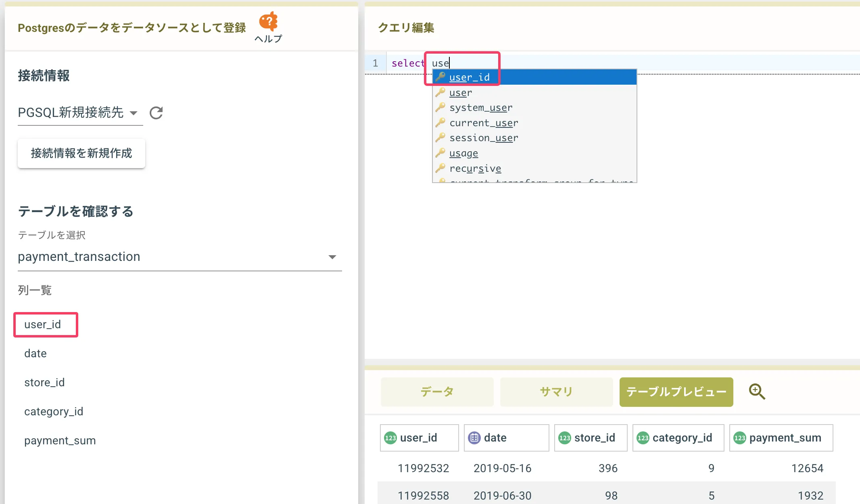Select user_id in column list

coord(43,325)
